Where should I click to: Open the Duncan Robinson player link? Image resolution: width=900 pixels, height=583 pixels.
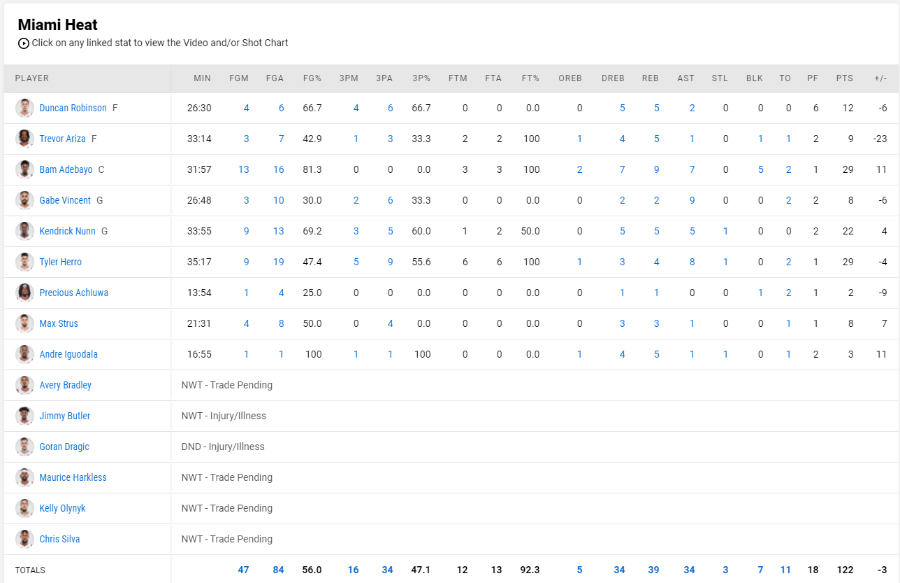pos(73,108)
